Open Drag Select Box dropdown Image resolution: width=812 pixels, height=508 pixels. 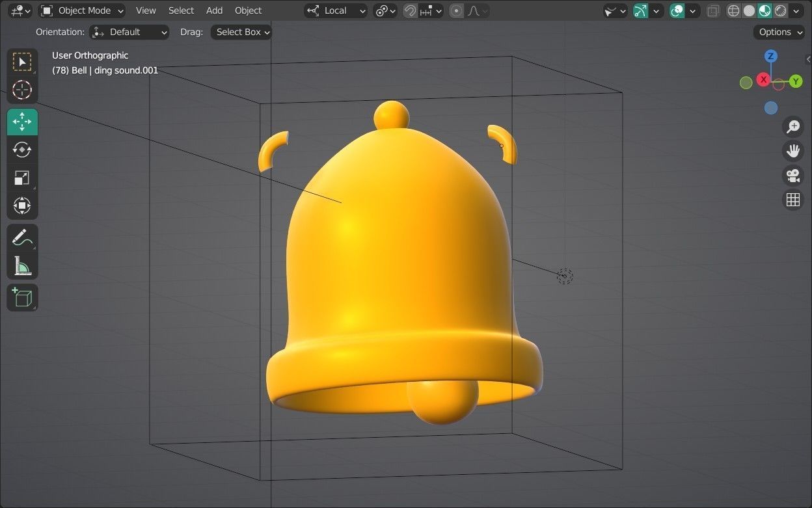[241, 32]
